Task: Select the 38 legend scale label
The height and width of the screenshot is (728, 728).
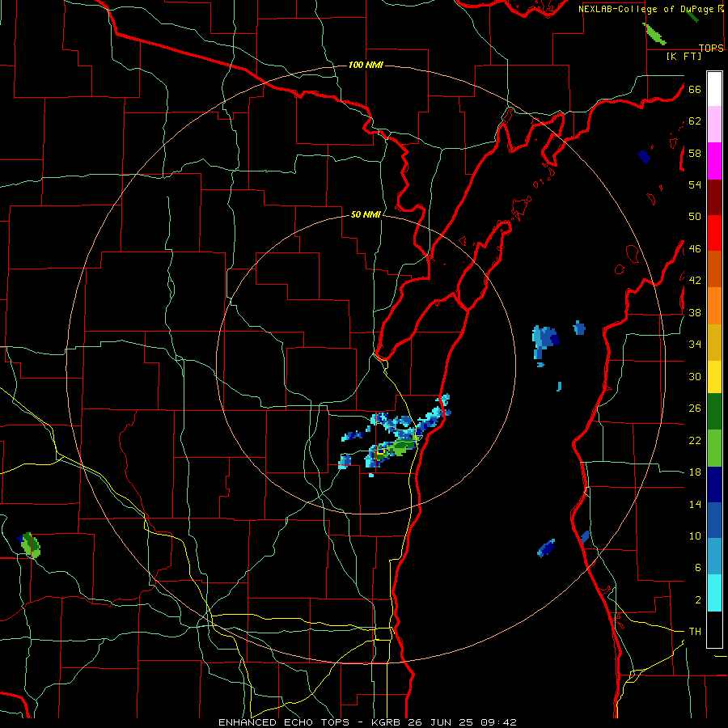Action: (x=695, y=312)
